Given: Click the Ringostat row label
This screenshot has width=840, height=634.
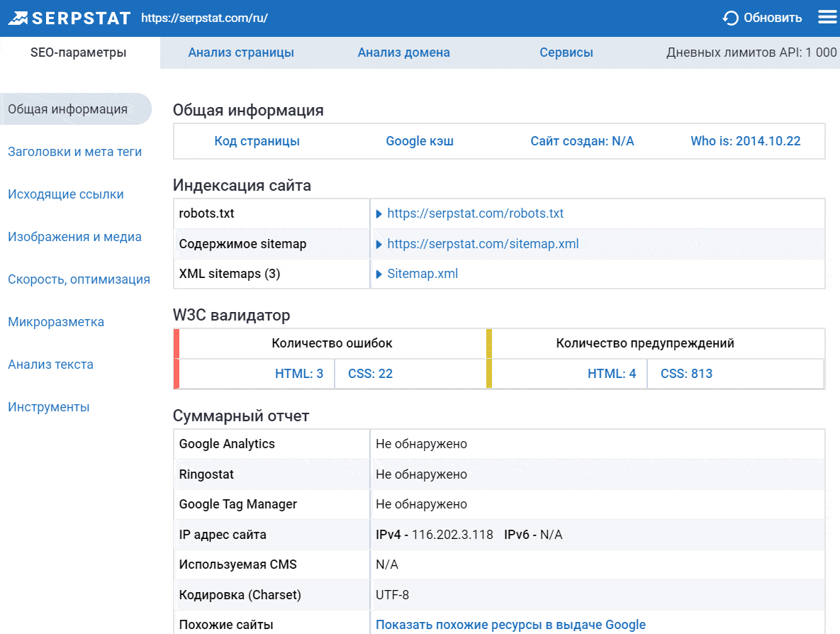Looking at the screenshot, I should (206, 474).
